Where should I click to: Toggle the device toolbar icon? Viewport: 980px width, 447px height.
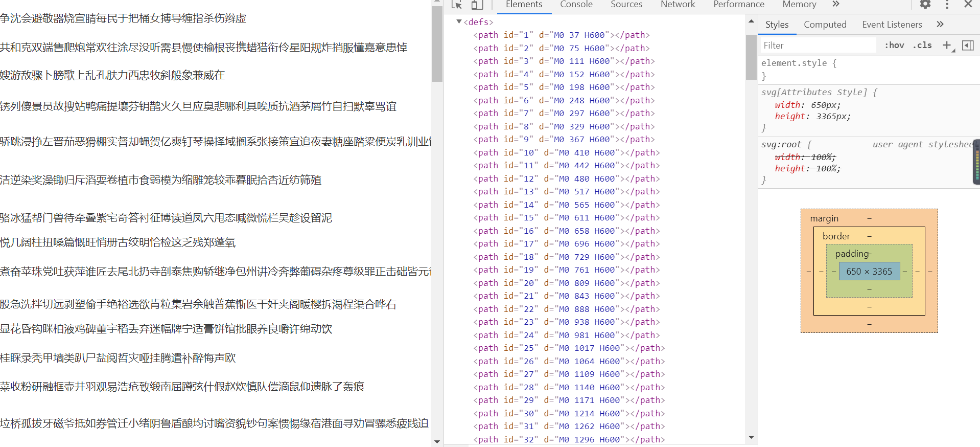click(477, 5)
